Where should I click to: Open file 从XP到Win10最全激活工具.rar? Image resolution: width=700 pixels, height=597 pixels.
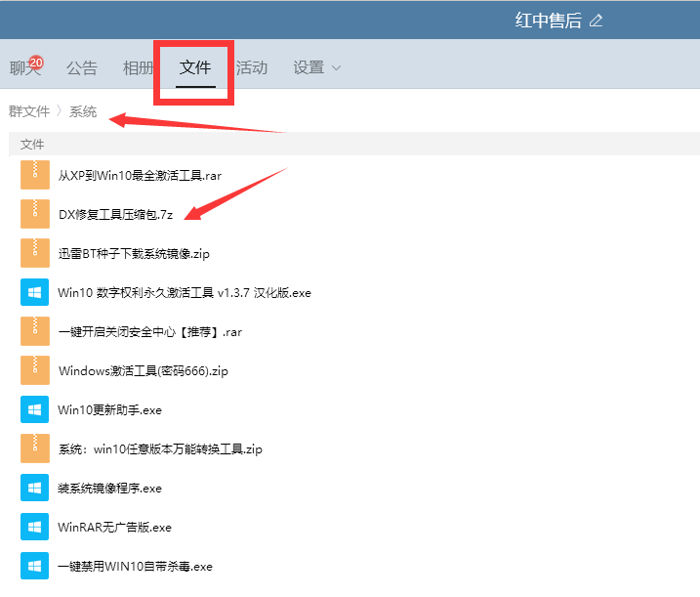tap(140, 176)
